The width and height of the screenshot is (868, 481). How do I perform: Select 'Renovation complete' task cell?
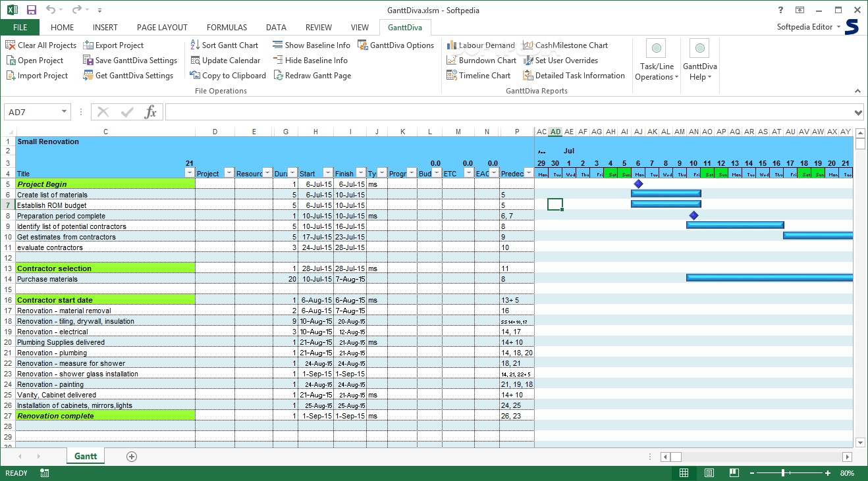point(105,416)
